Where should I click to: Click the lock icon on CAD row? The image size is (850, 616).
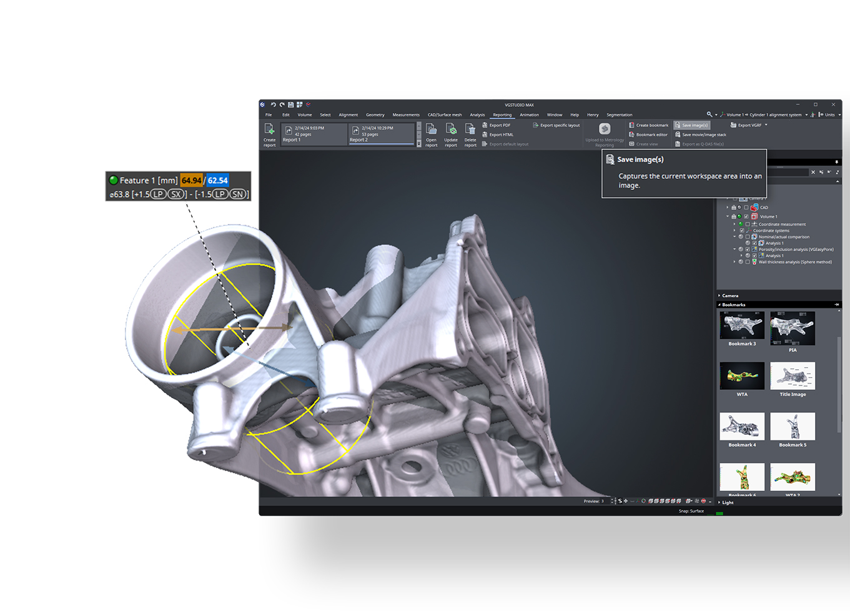pyautogui.click(x=734, y=207)
